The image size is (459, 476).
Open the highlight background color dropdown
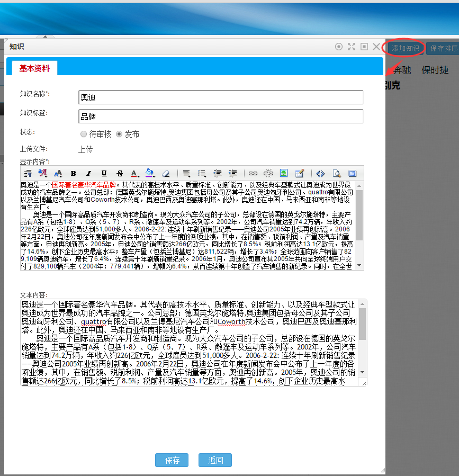click(x=150, y=173)
